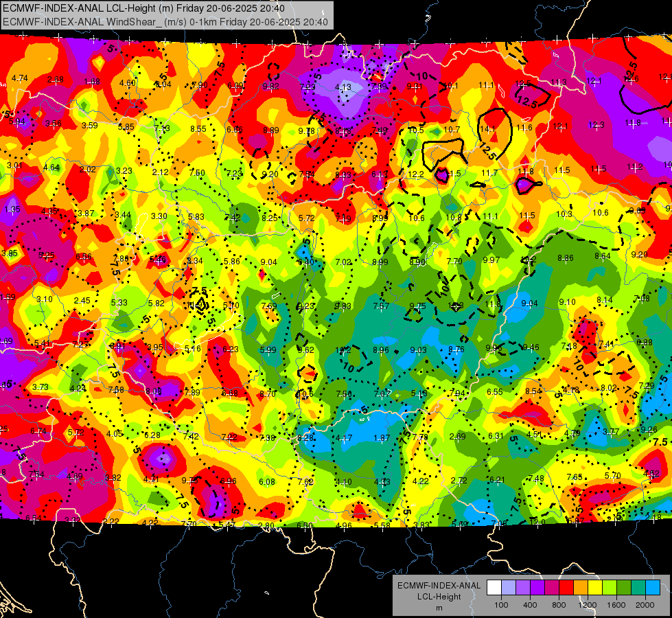
Task: Click the map value 5.94
Action: click(x=17, y=122)
